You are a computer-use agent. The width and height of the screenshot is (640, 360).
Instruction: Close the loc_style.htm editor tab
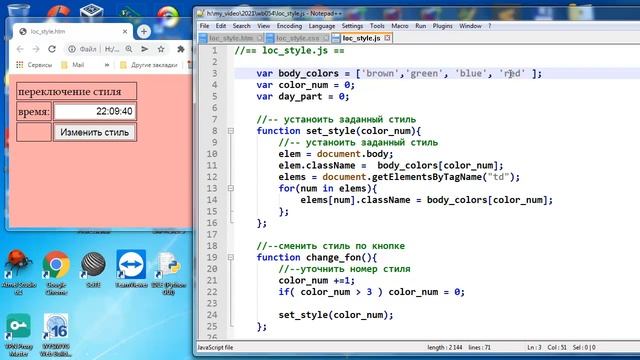pos(260,38)
